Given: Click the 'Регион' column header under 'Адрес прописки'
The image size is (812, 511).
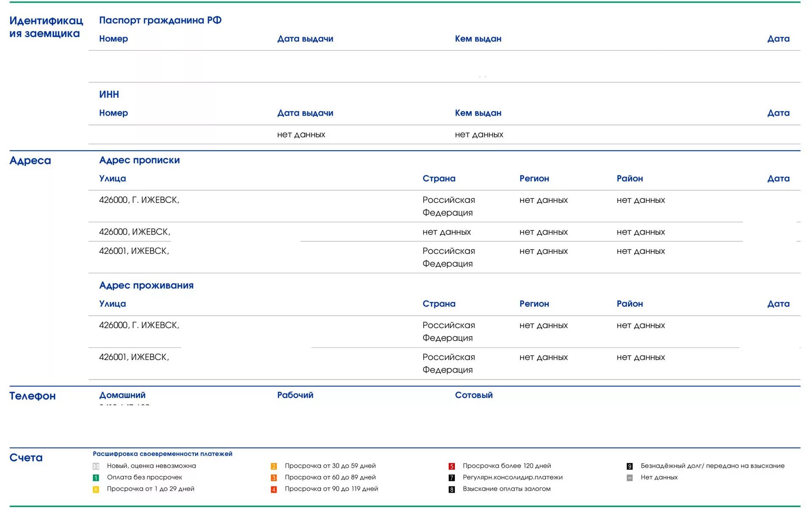Looking at the screenshot, I should click(534, 179).
